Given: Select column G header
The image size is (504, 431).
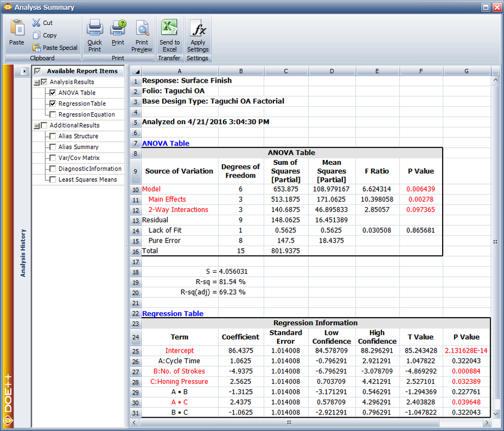Looking at the screenshot, I should (466, 71).
